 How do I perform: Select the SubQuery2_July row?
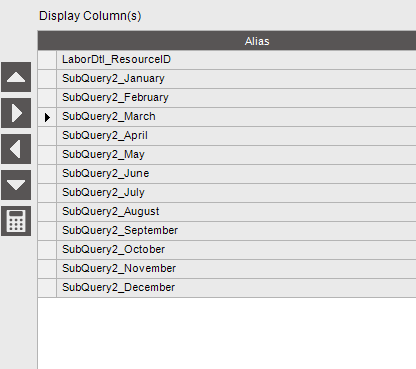pyautogui.click(x=236, y=193)
